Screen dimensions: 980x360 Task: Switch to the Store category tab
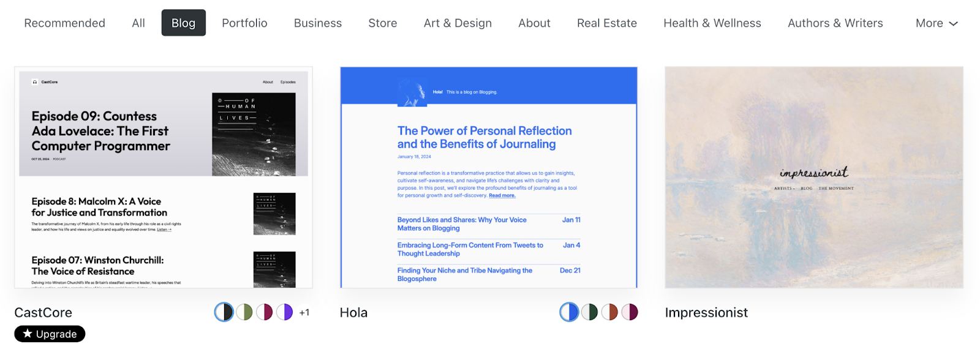pos(383,23)
